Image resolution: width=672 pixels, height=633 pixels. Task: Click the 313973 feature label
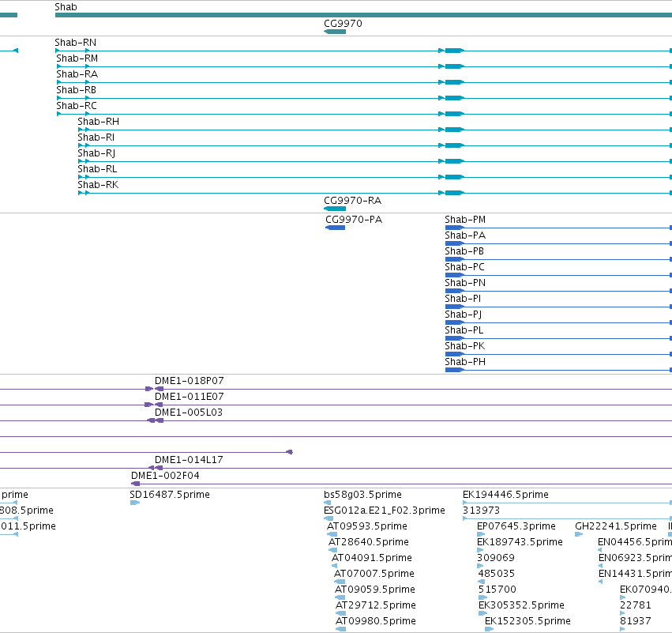(481, 511)
